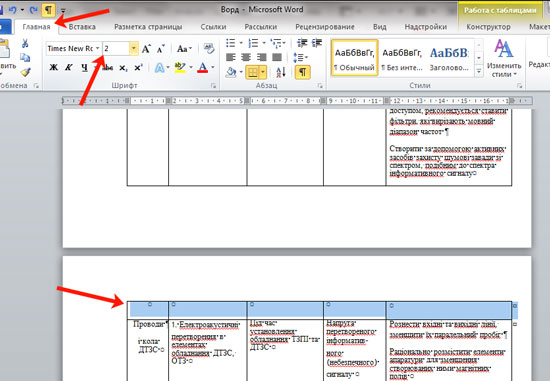Click the Cut scissors icon
This screenshot has height=381, width=550.
[x=25, y=44]
